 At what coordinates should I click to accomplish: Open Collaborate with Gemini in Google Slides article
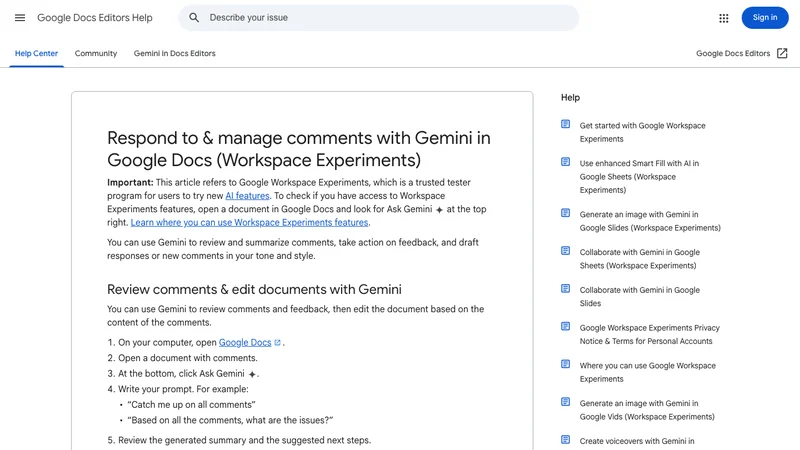(x=640, y=296)
